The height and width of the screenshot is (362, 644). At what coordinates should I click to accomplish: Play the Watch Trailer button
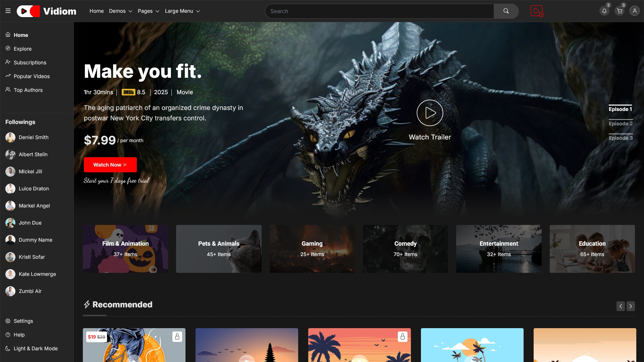pyautogui.click(x=430, y=113)
